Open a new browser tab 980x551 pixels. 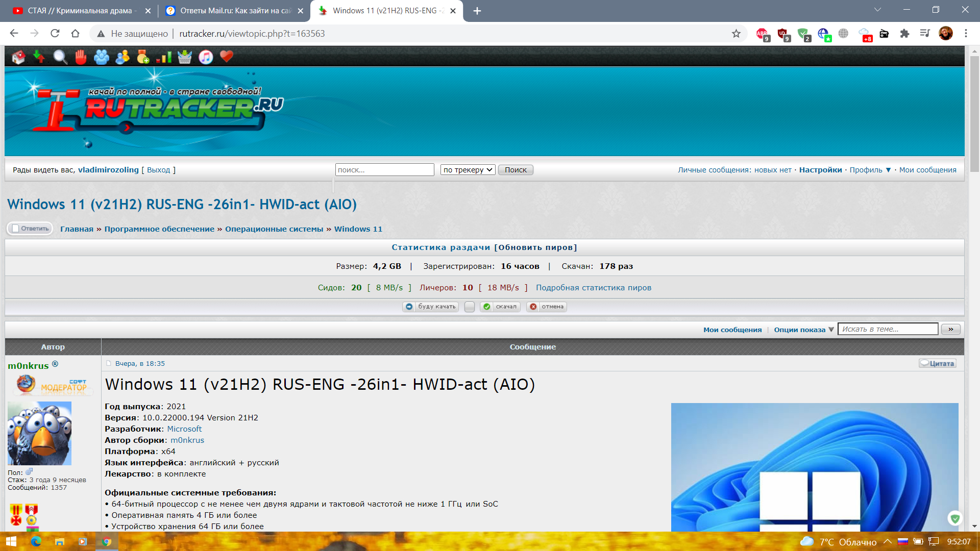[477, 11]
